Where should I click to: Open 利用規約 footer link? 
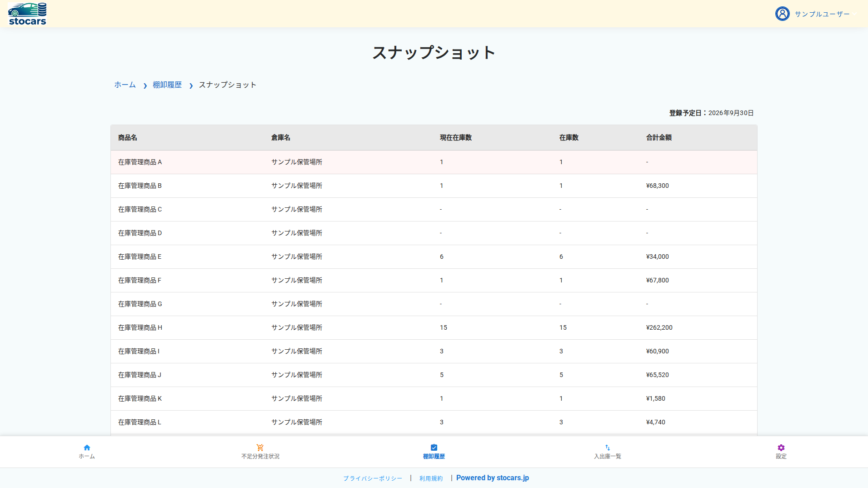431,478
